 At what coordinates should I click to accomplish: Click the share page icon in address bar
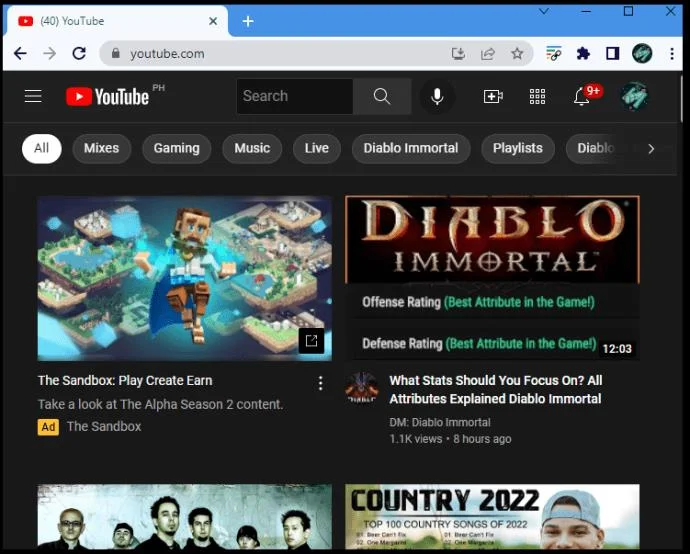(488, 54)
